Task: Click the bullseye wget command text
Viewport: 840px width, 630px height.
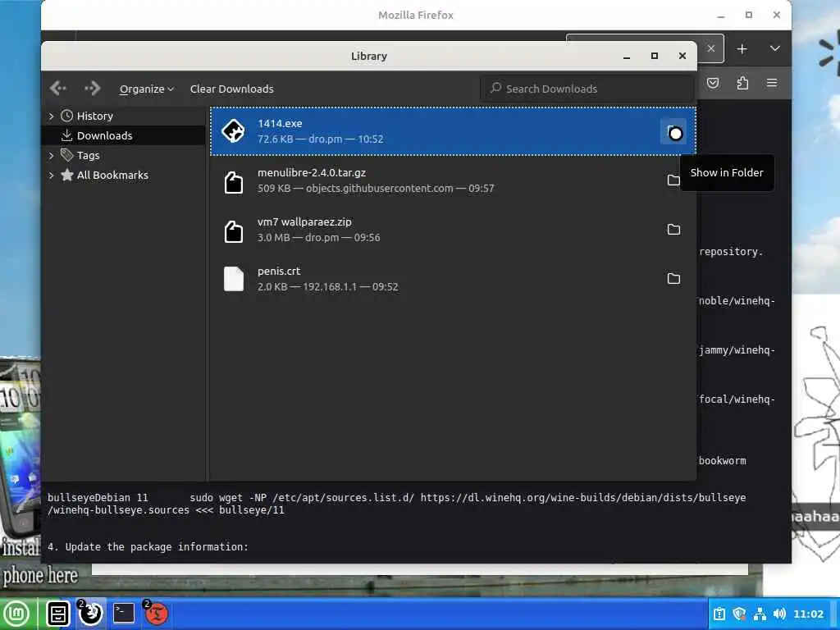Action: click(396, 504)
